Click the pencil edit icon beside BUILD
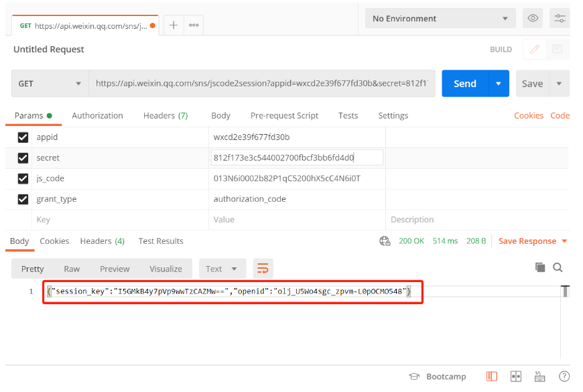Image resolution: width=583 pixels, height=392 pixels. tap(535, 49)
